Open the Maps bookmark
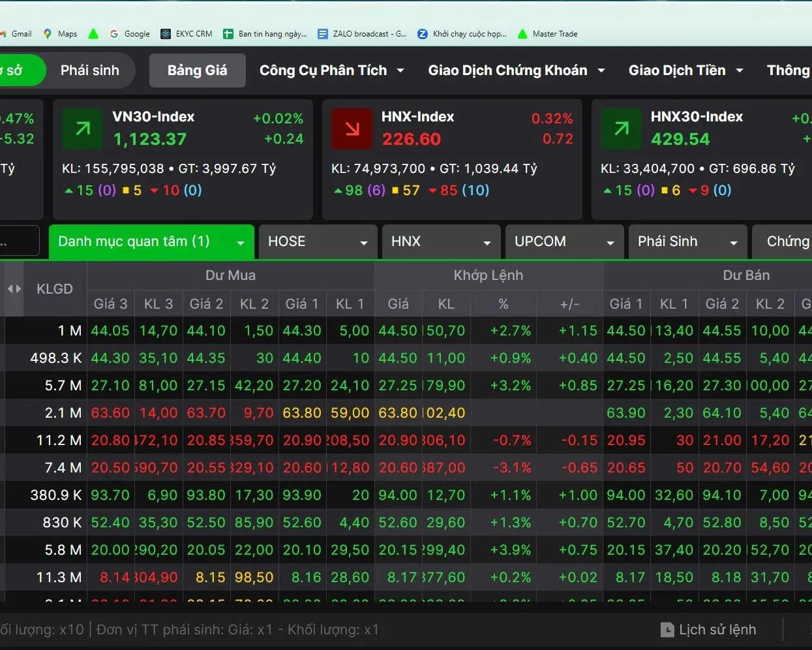 click(60, 34)
